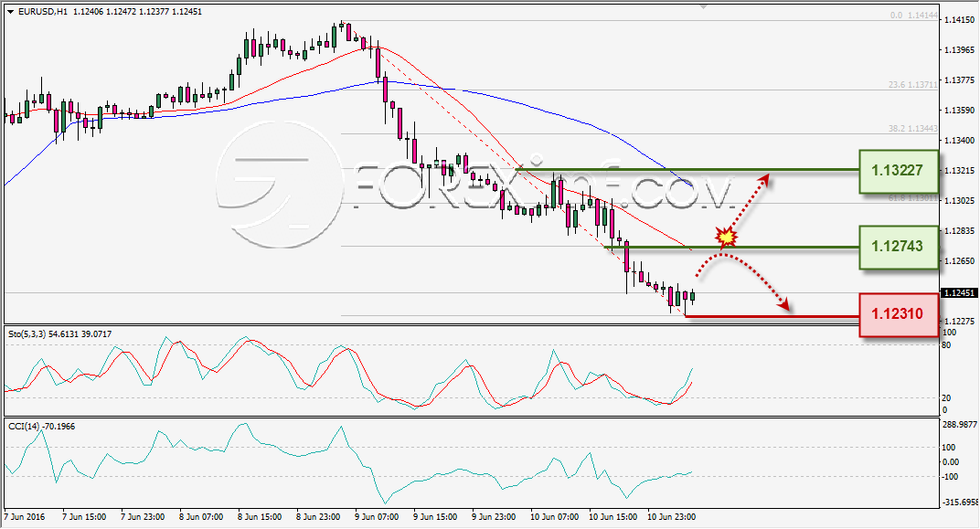Click CCI scale value 0.00

pos(950,462)
